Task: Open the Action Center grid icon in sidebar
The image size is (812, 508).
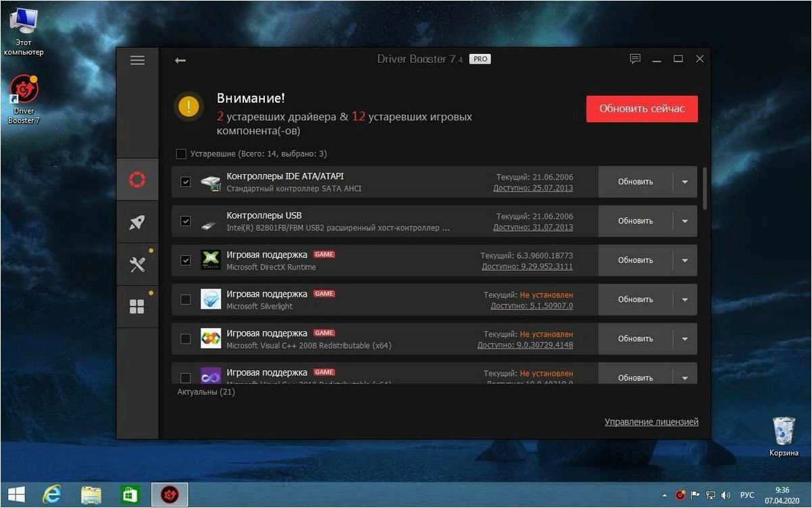Action: point(137,307)
